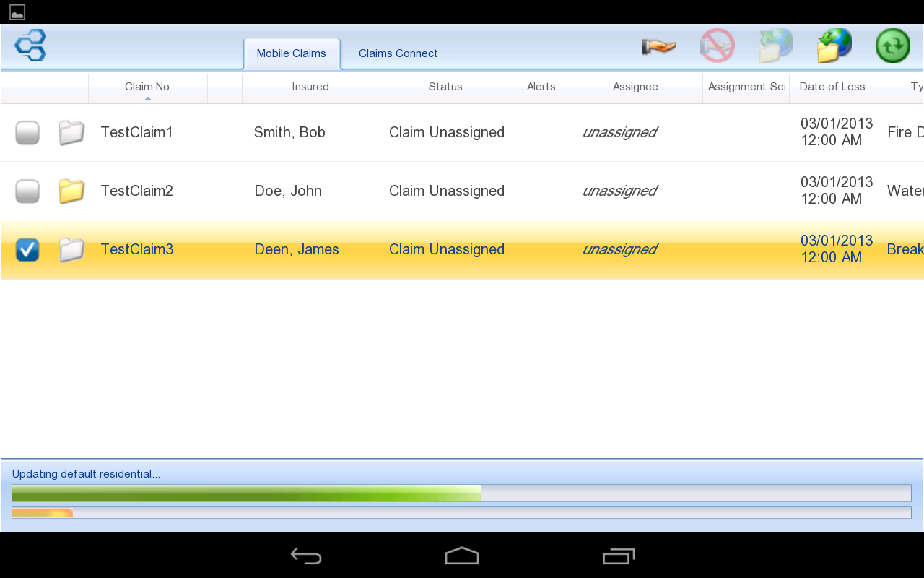This screenshot has height=578, width=924.
Task: Open the download-from-Claims-Connect folder globe icon
Action: click(834, 45)
